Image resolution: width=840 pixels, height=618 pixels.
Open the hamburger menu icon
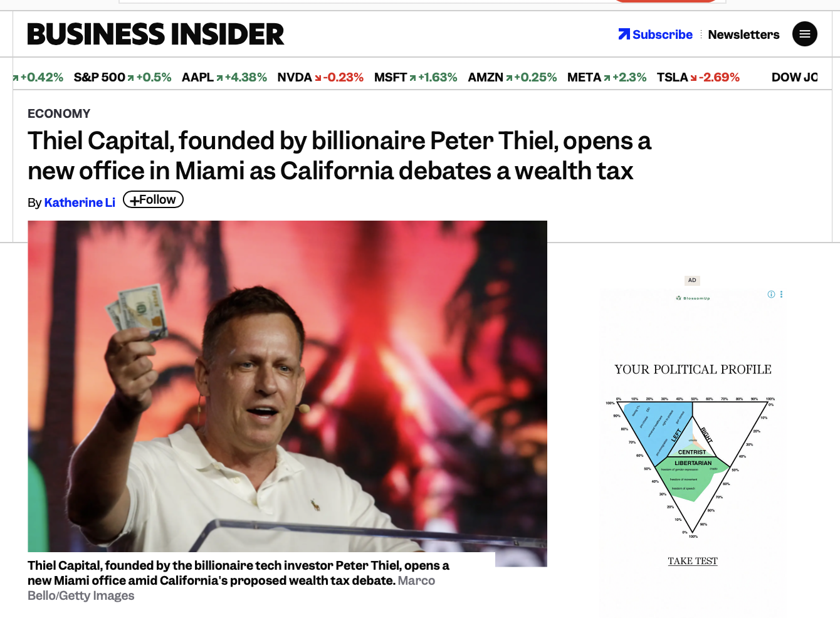[804, 34]
